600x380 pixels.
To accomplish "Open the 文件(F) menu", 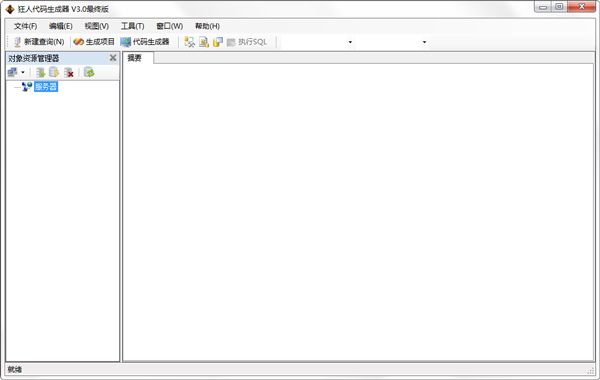I will (x=25, y=26).
